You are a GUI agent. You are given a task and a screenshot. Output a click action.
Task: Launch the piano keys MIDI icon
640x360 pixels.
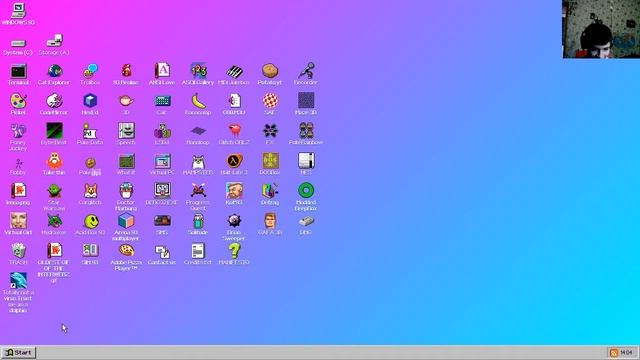coord(234,71)
